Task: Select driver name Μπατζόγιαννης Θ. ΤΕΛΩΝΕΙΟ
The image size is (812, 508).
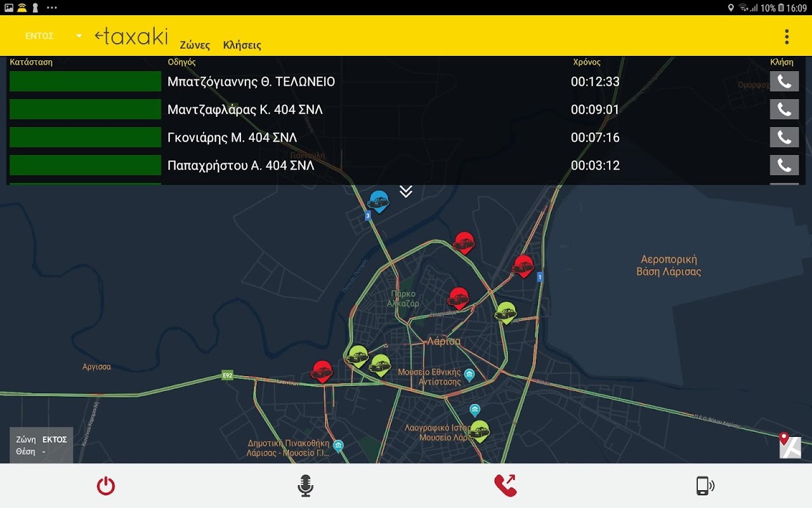Action: click(251, 81)
